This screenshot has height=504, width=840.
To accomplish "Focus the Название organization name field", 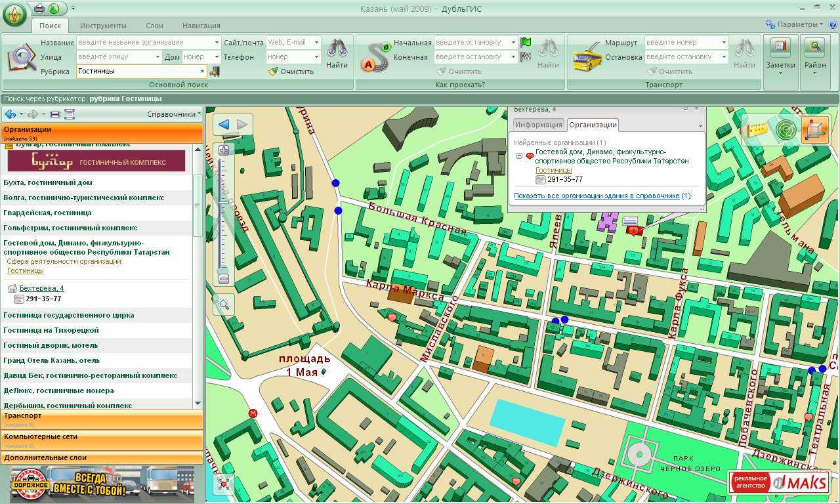I will [x=144, y=42].
